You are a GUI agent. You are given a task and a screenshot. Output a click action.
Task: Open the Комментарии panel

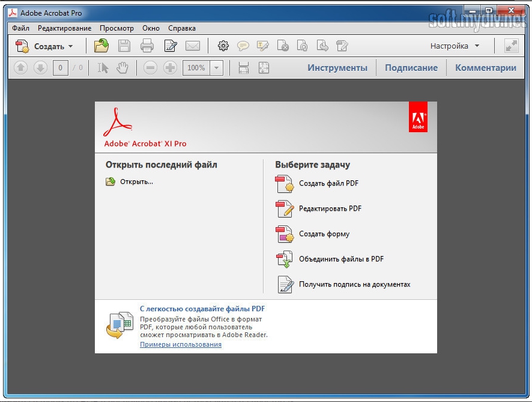[x=485, y=68]
